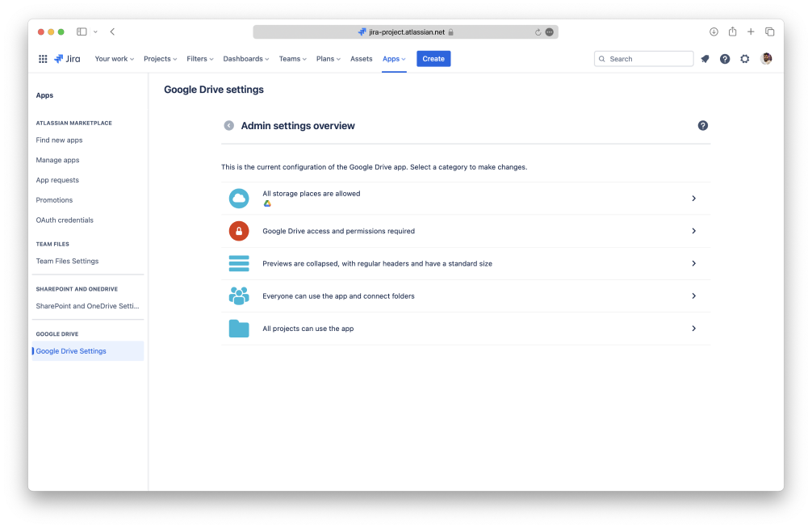Click the users group icon
The width and height of the screenshot is (812, 528).
(x=239, y=295)
